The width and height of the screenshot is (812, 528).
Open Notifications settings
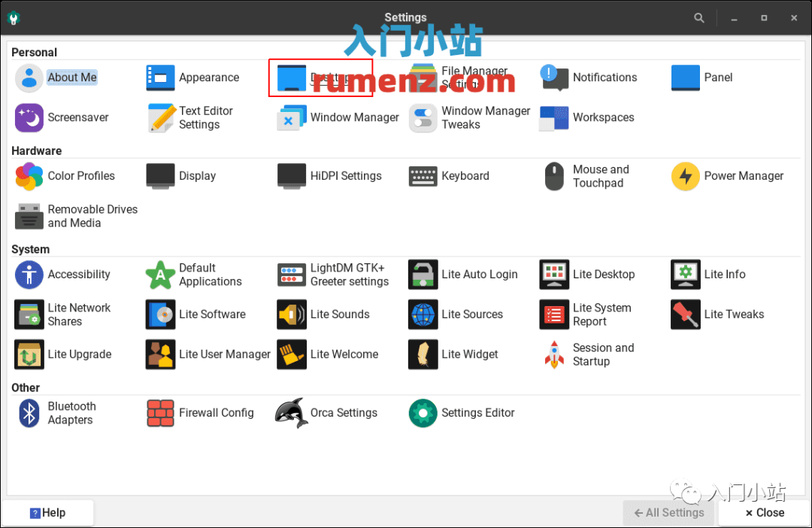pos(588,77)
